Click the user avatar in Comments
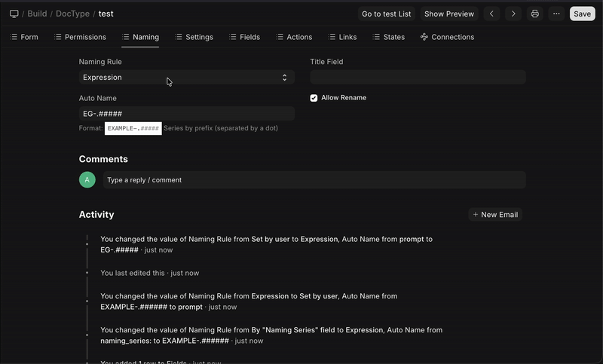 click(x=87, y=180)
